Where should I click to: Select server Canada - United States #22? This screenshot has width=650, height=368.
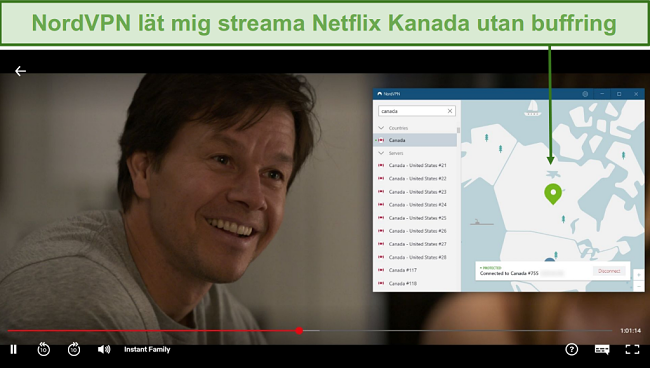click(416, 179)
